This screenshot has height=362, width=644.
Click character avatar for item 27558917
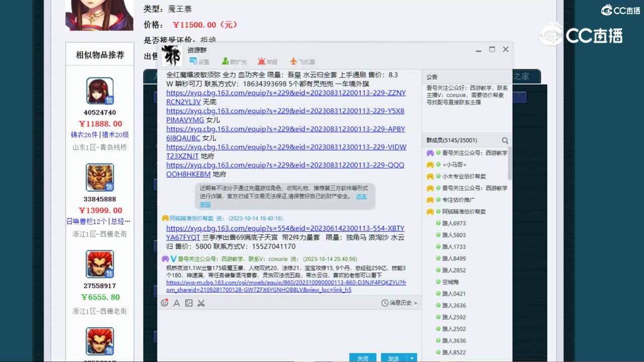click(x=100, y=264)
